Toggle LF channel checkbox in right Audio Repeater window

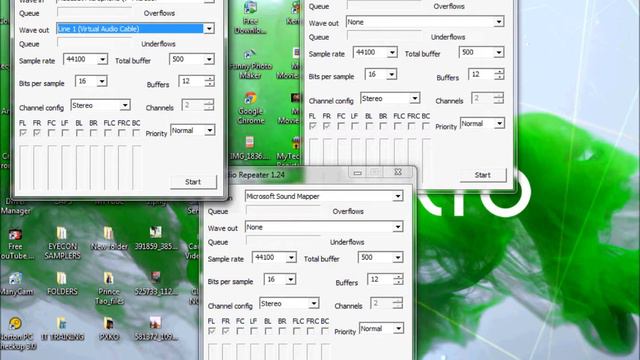point(355,126)
